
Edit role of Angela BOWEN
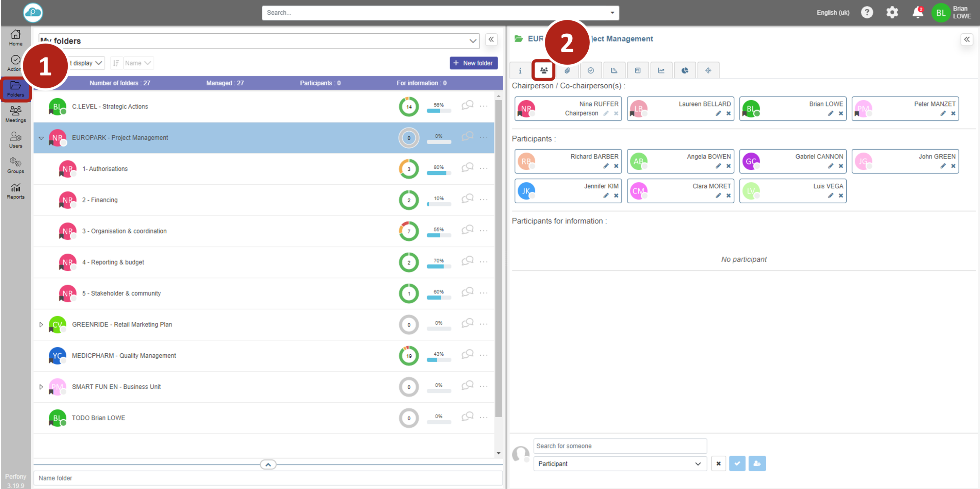[x=718, y=166]
